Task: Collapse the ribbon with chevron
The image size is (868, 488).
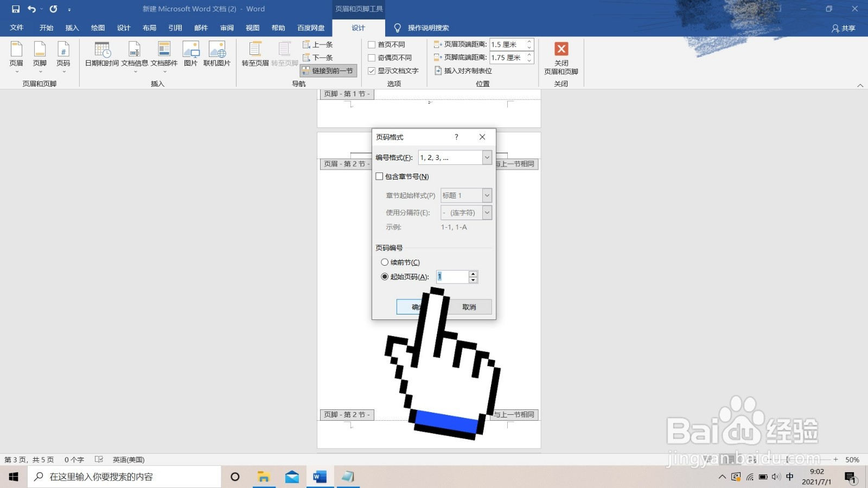Action: pos(860,85)
